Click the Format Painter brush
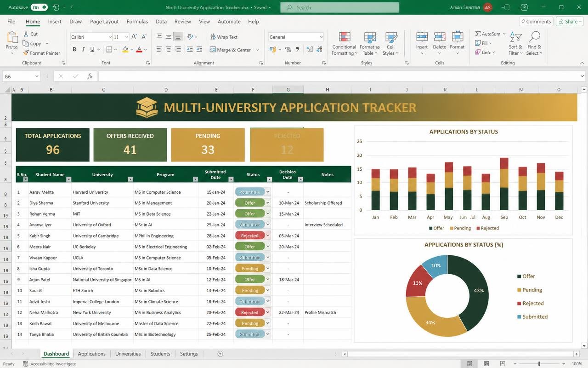588x368 pixels. (x=26, y=53)
